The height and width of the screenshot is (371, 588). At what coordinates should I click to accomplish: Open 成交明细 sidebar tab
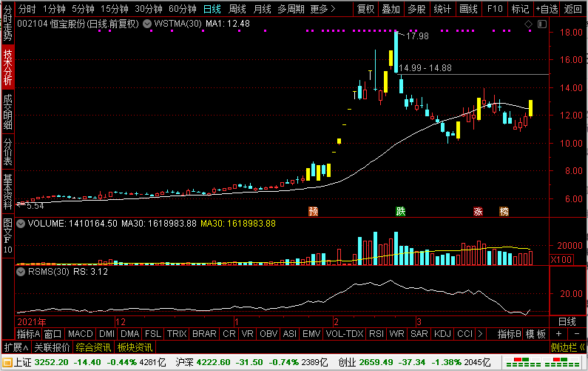point(7,112)
